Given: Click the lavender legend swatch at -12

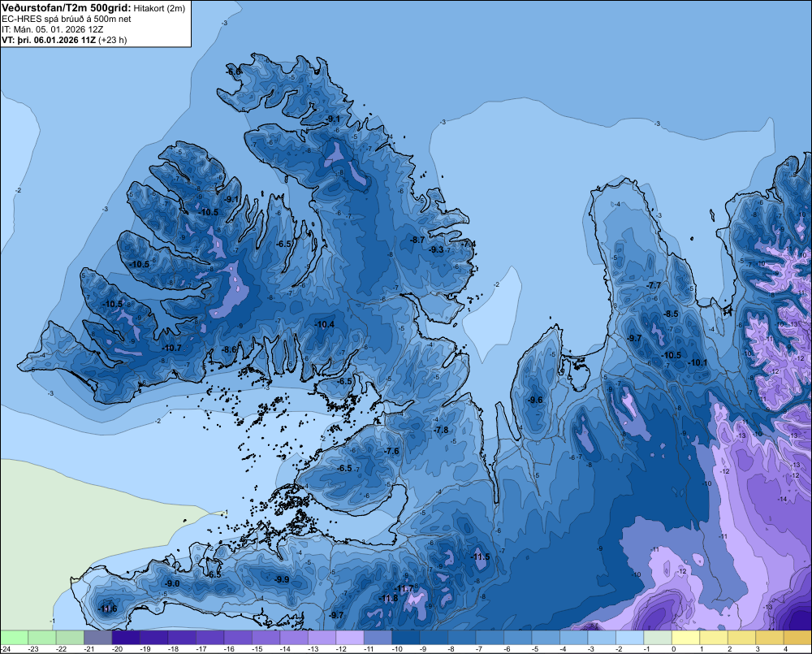Looking at the screenshot, I should 349,637.
